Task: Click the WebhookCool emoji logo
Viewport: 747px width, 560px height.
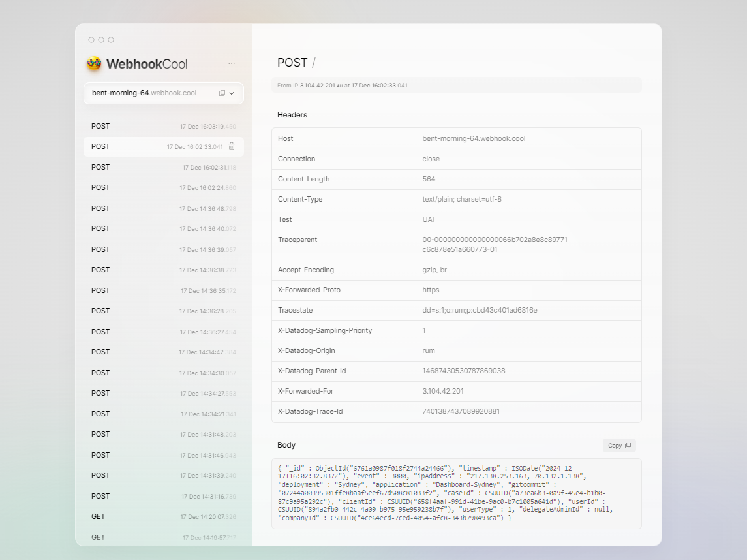Action: 94,63
